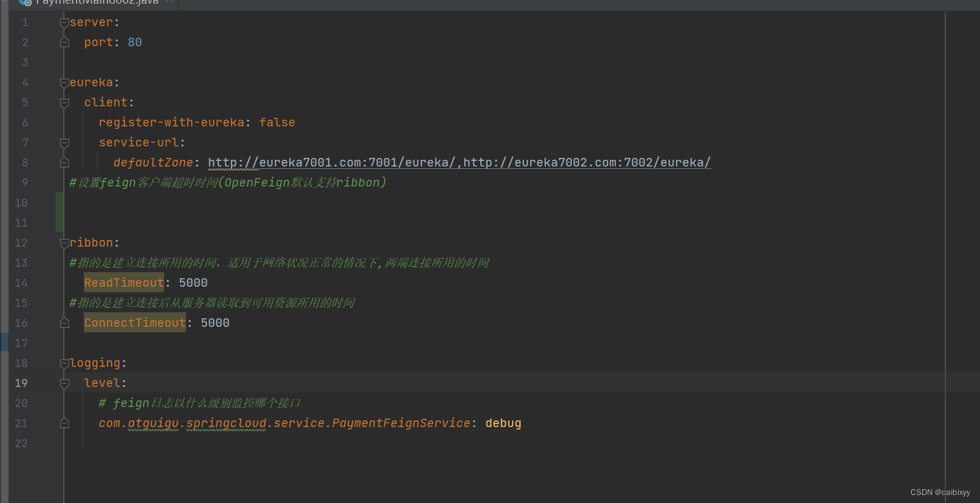Click line number 3 in gutter
The width and height of the screenshot is (980, 503).
pos(25,63)
